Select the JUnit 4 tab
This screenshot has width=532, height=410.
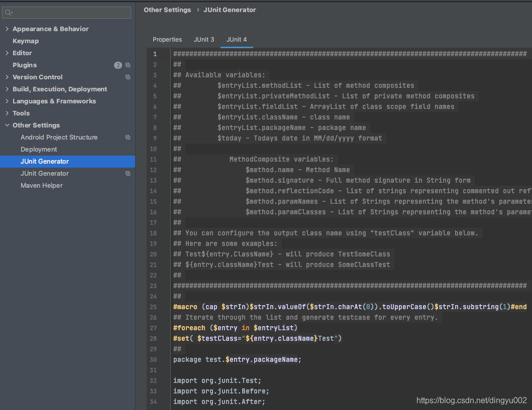point(237,40)
